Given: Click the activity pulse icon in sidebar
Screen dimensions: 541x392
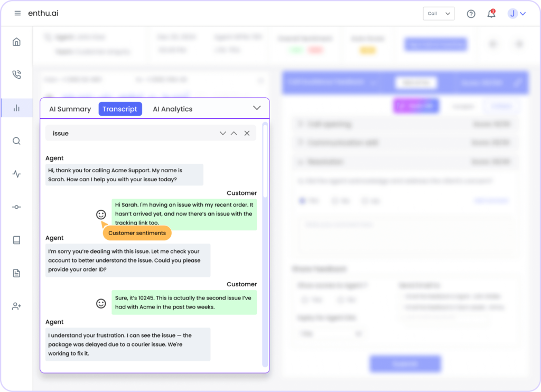Looking at the screenshot, I should point(16,174).
